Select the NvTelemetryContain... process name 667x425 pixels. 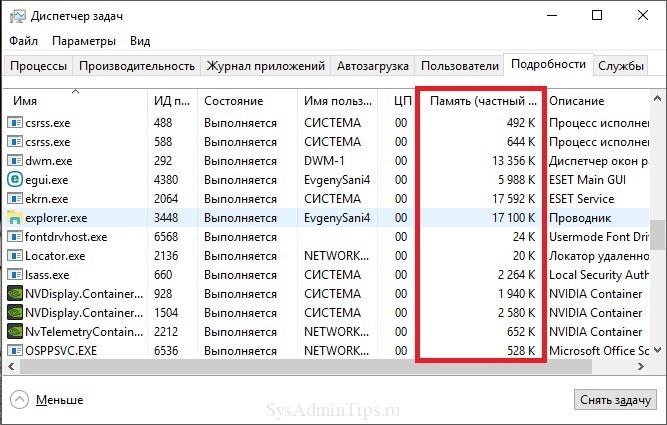[84, 331]
